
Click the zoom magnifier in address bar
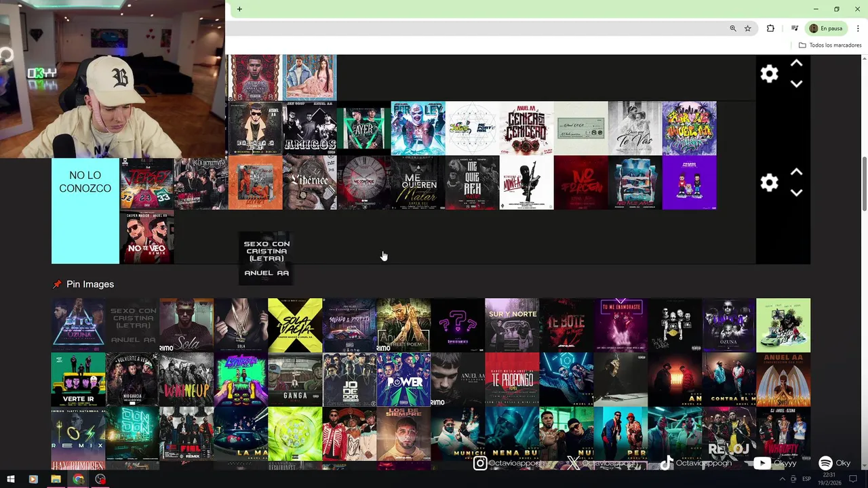pos(733,28)
